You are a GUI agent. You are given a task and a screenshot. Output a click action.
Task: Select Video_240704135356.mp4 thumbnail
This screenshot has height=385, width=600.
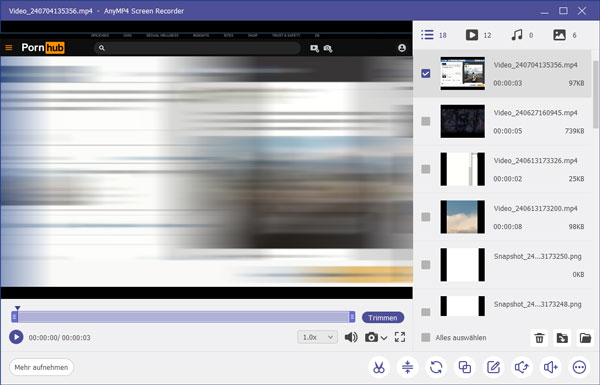[x=462, y=73]
